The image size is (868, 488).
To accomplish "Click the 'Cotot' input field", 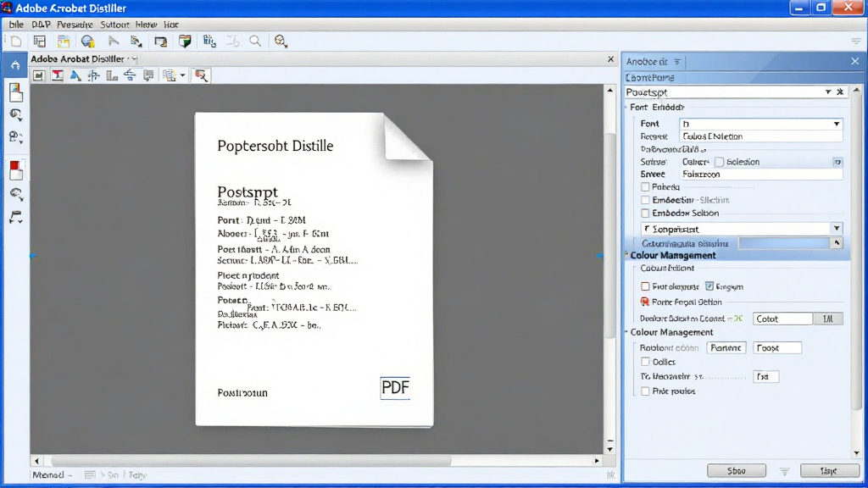I will click(x=782, y=319).
